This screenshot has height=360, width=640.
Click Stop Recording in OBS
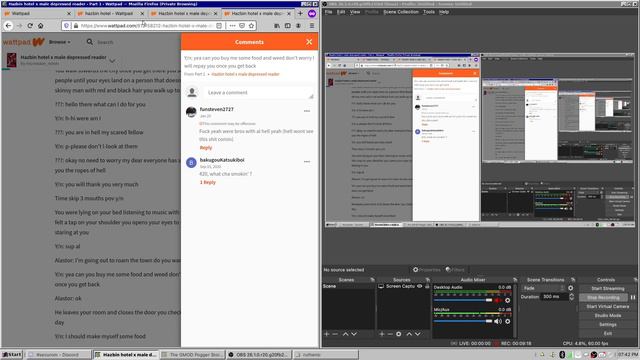[x=603, y=298]
